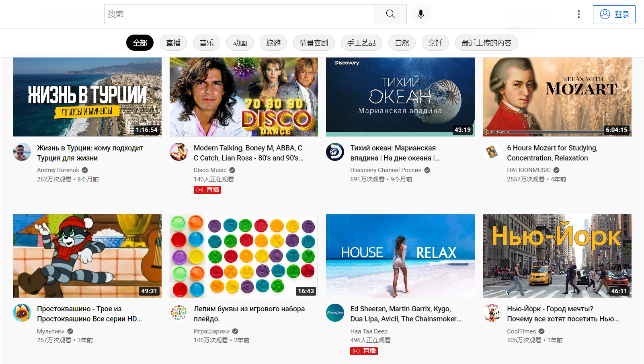Open the Нью-Йорк street thumbnail
The image size is (644, 364).
557,256
